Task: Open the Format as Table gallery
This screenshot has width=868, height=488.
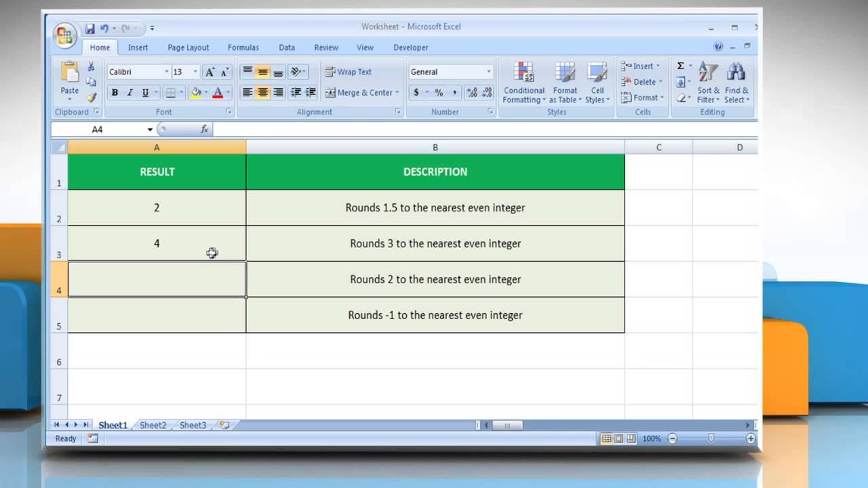Action: coord(565,83)
